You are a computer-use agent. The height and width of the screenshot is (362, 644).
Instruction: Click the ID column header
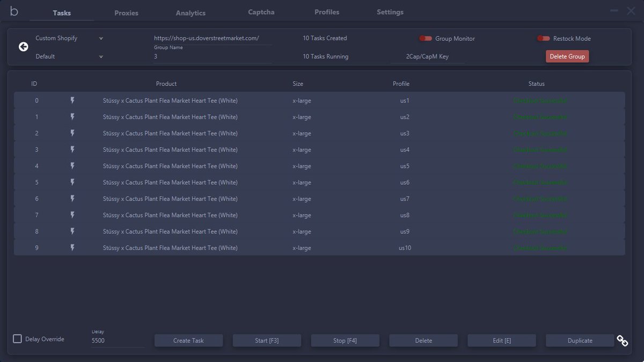tap(34, 84)
